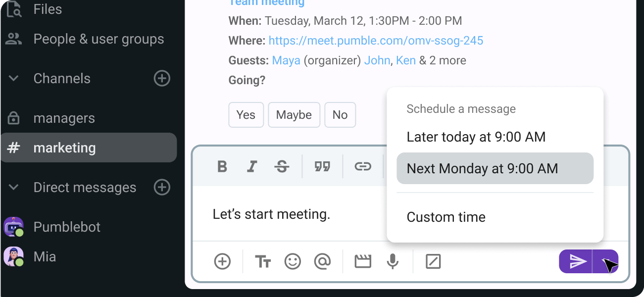
Task: Open the slash shortcuts icon
Action: click(x=433, y=261)
